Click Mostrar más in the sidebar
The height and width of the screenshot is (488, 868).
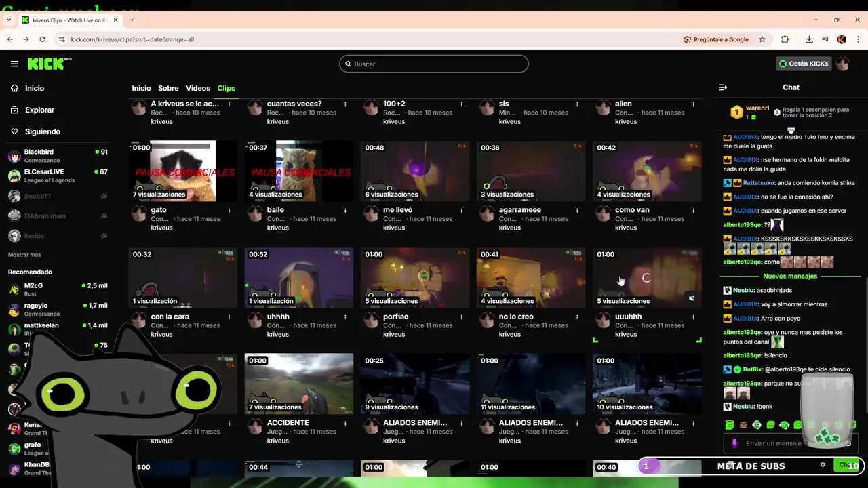pyautogui.click(x=24, y=255)
